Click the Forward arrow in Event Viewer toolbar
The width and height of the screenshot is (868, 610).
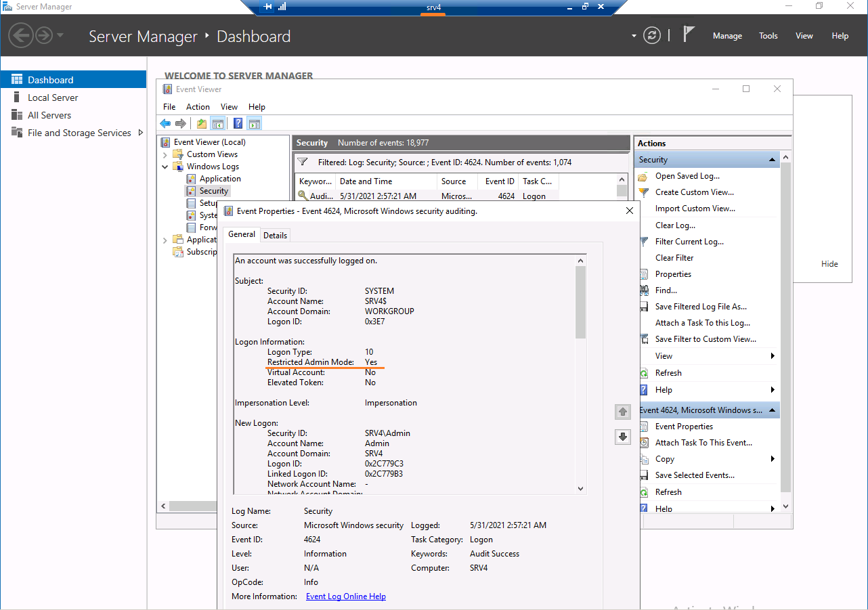[x=180, y=123]
